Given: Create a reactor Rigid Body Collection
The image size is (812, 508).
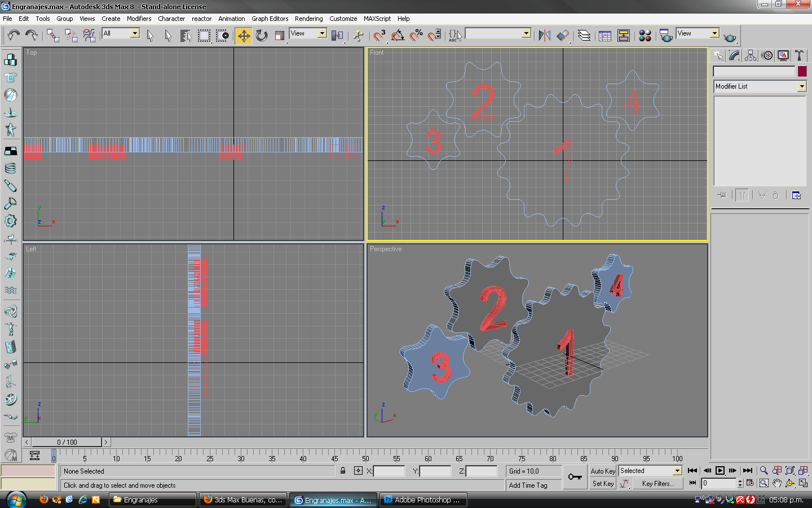Looking at the screenshot, I should [x=11, y=59].
